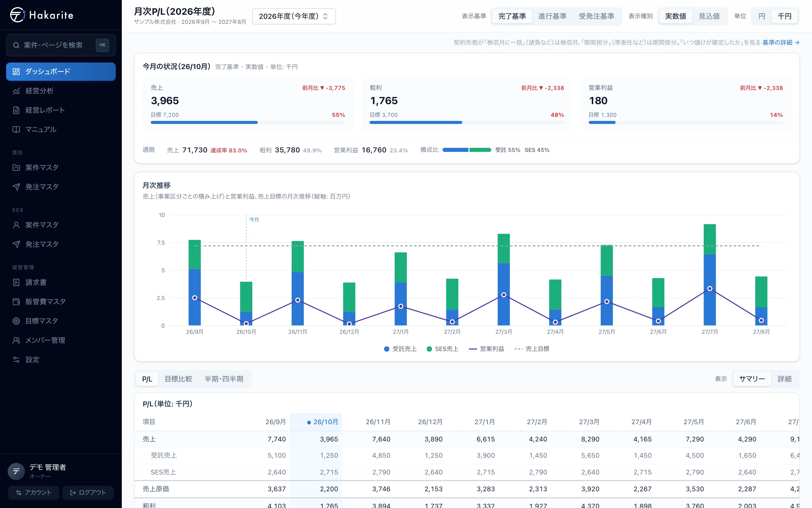The image size is (812, 508).
Task: Click the 設定 sliders icon
Action: (16, 359)
